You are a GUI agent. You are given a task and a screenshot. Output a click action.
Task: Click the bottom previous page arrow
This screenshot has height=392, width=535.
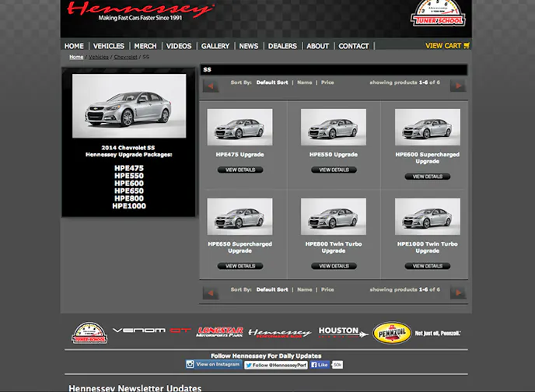210,292
